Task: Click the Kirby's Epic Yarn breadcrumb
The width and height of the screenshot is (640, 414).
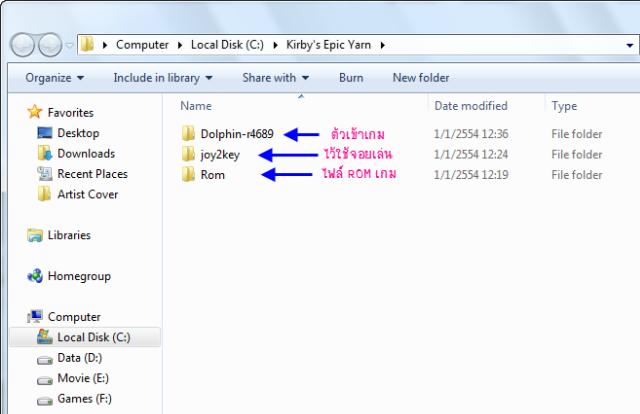Action: point(329,45)
